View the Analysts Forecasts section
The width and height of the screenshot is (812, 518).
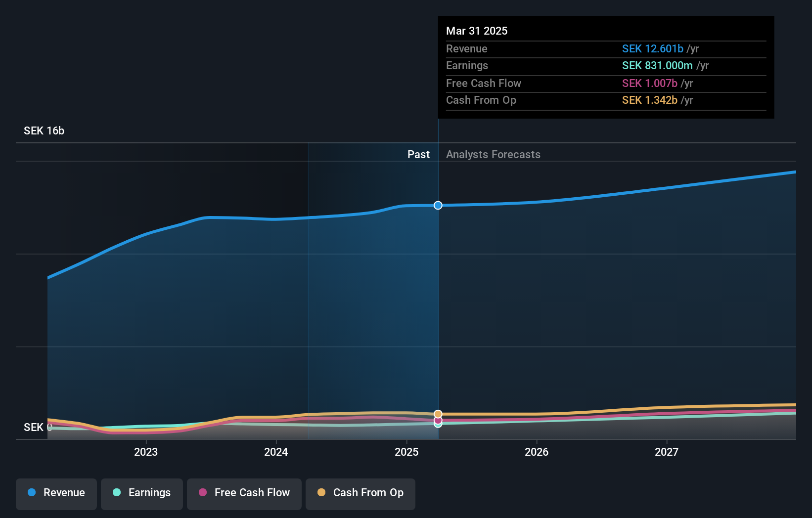coord(493,154)
